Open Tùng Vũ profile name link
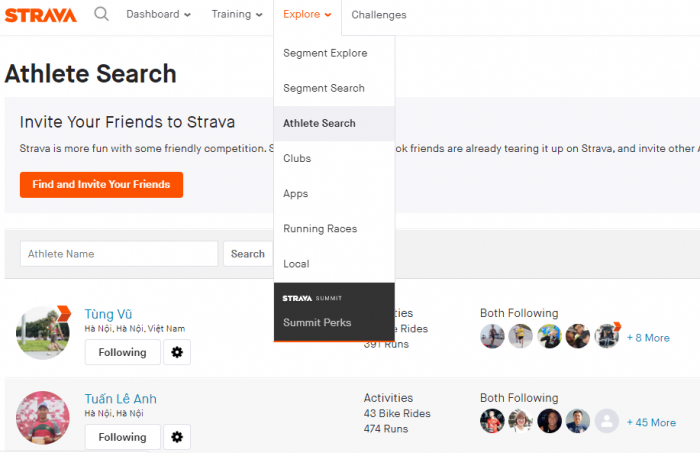 [108, 314]
